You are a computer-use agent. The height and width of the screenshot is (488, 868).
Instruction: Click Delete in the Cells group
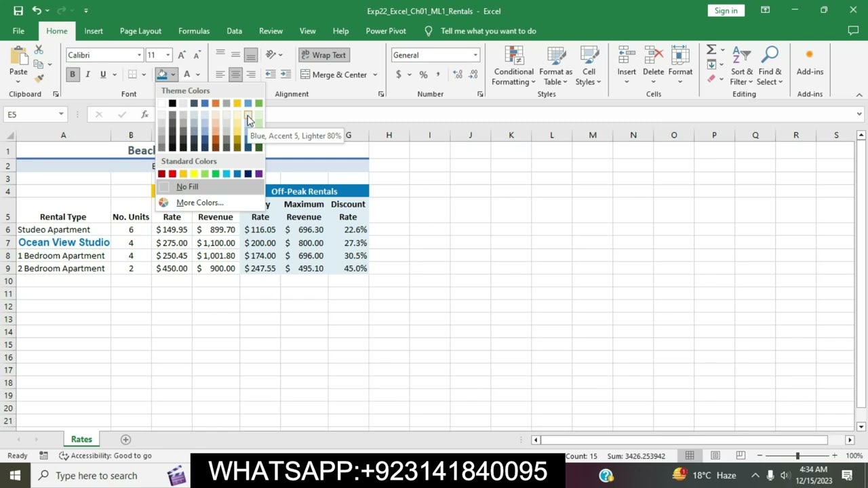coord(653,66)
